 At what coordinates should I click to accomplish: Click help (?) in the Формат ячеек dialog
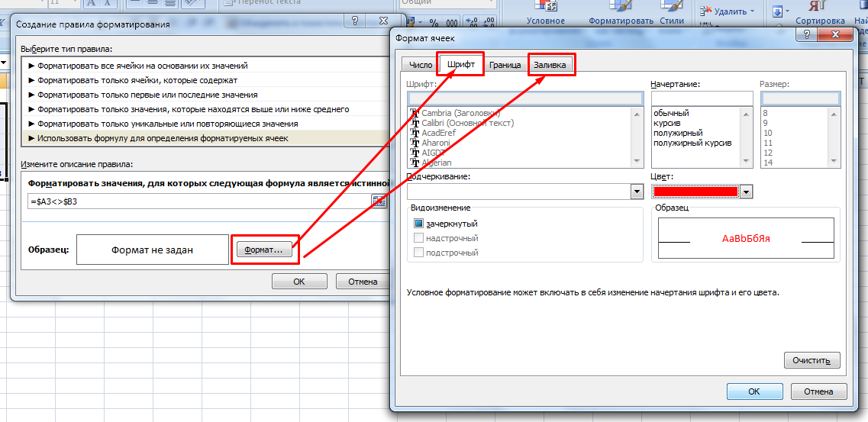point(807,35)
